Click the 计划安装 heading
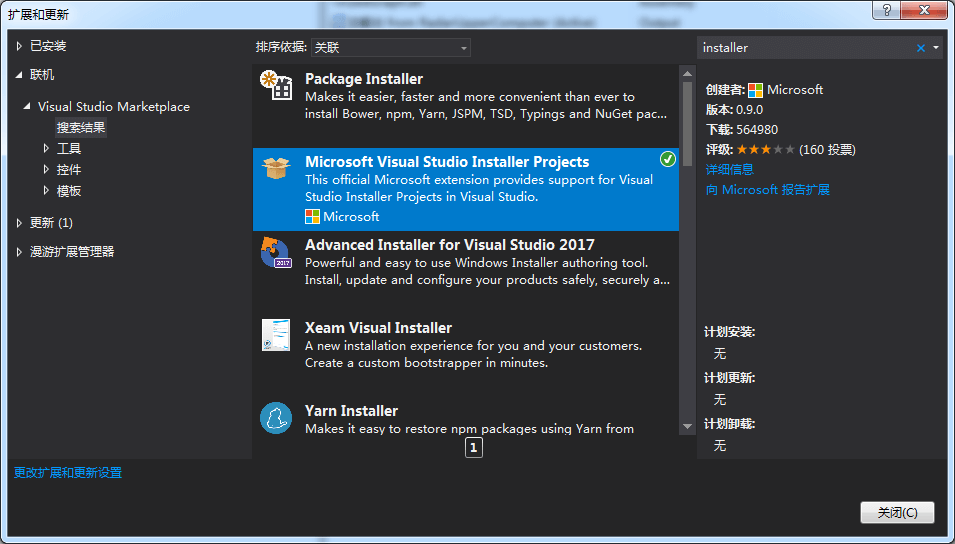The image size is (955, 544). (730, 332)
